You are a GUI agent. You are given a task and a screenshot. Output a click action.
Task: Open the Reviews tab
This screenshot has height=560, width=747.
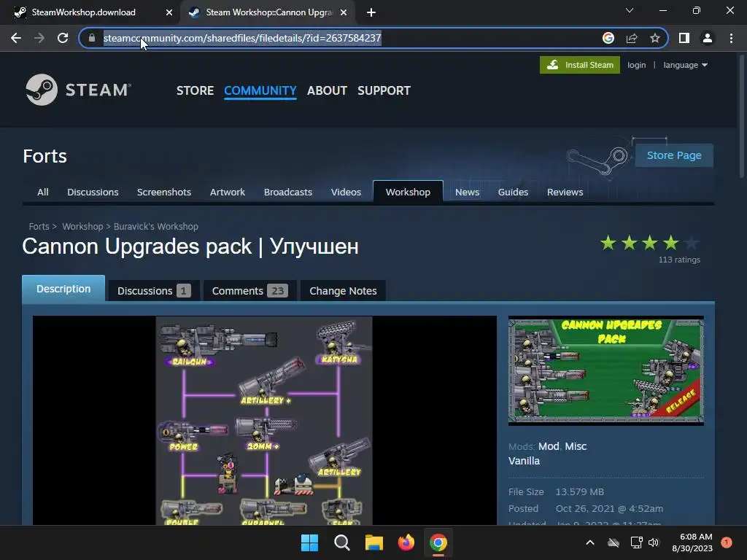click(565, 192)
